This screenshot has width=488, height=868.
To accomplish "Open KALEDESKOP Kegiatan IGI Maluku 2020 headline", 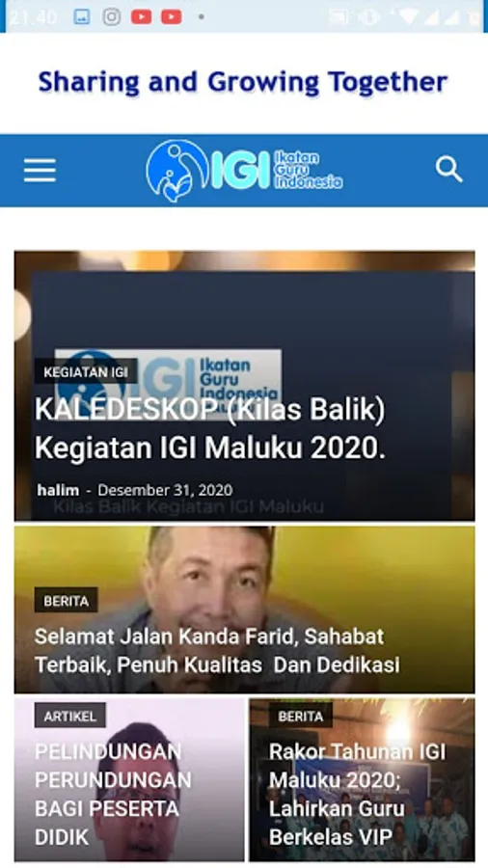I will point(210,428).
